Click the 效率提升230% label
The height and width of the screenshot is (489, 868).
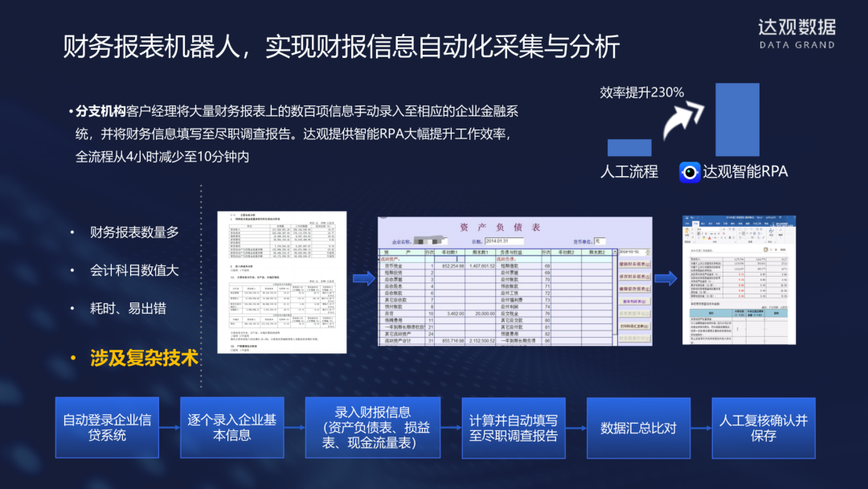(x=642, y=92)
